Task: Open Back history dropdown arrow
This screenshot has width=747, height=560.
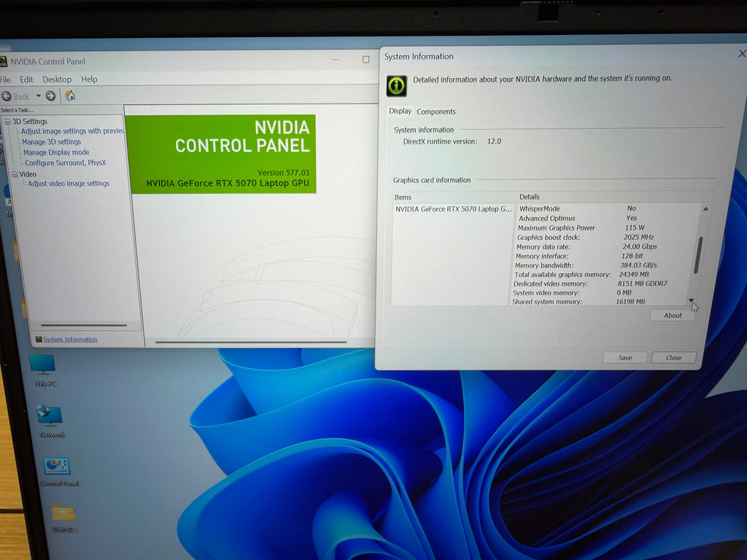Action: click(x=38, y=96)
